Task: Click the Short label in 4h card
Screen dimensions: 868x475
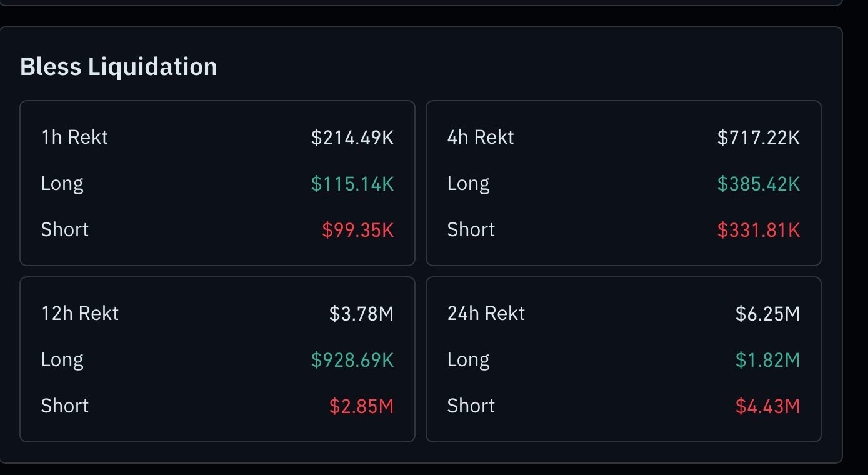Action: tap(471, 230)
